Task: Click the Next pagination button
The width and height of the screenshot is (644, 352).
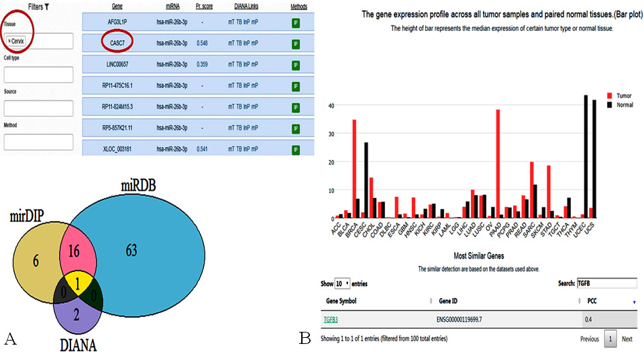Action: pyautogui.click(x=627, y=339)
